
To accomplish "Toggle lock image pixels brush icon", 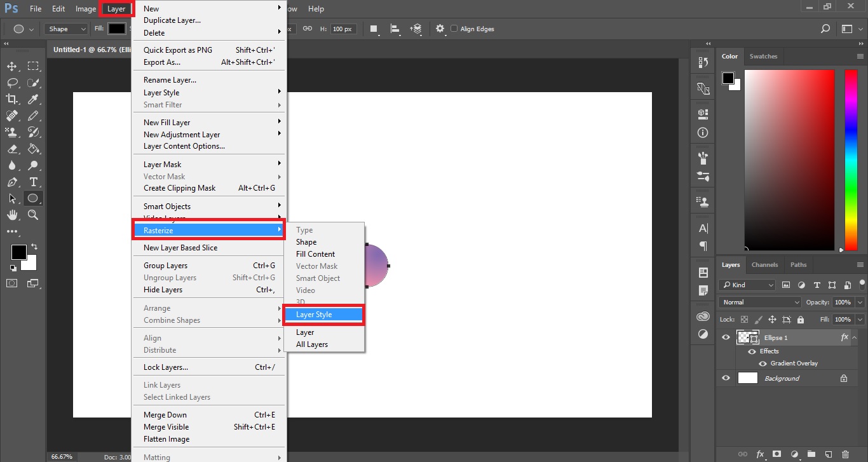I will pos(759,320).
